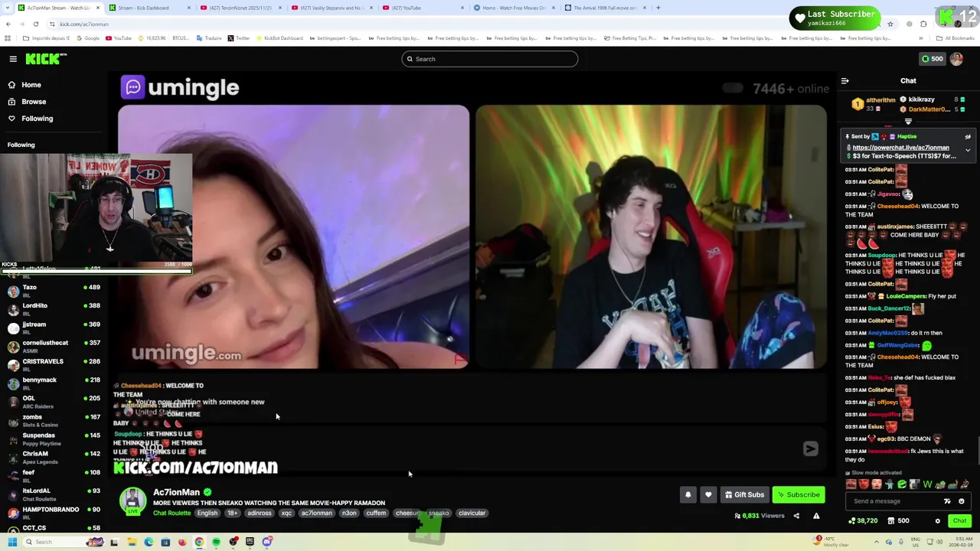The width and height of the screenshot is (980, 551).
Task: Show hidden system tray icons chevron
Action: click(877, 542)
